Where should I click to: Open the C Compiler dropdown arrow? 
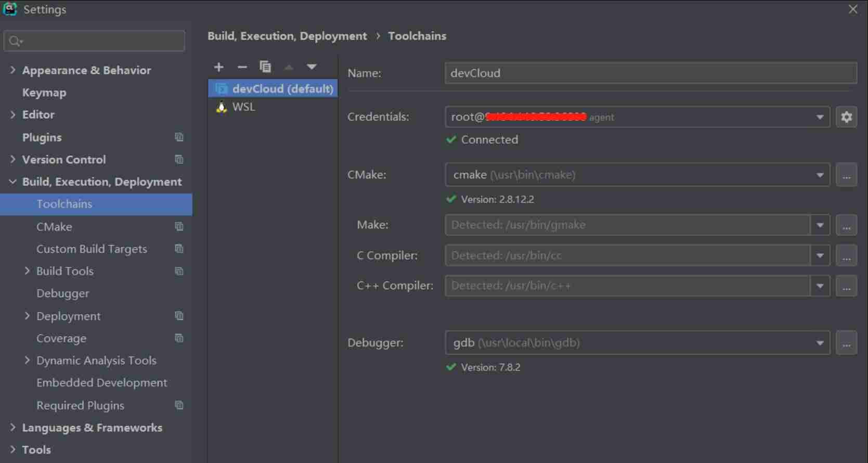820,255
